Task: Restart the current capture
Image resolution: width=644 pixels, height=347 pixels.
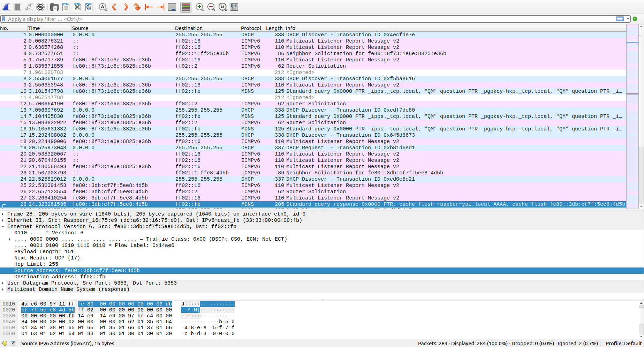Action: click(29, 7)
